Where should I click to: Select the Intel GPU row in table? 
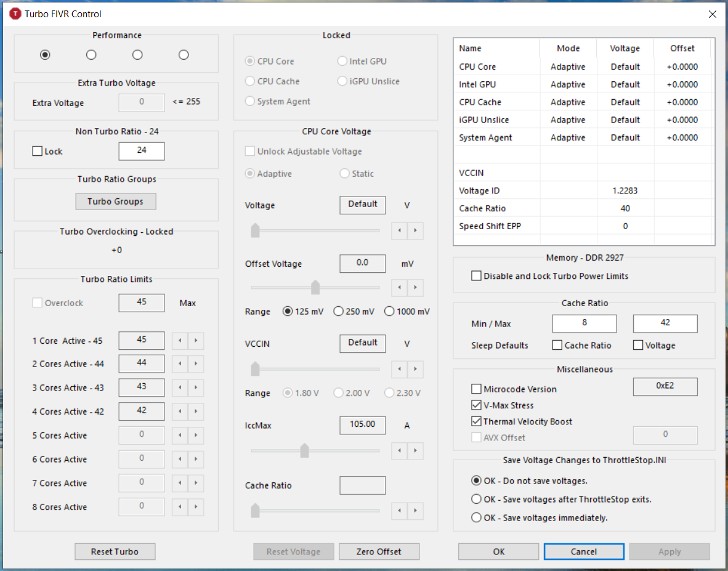584,84
